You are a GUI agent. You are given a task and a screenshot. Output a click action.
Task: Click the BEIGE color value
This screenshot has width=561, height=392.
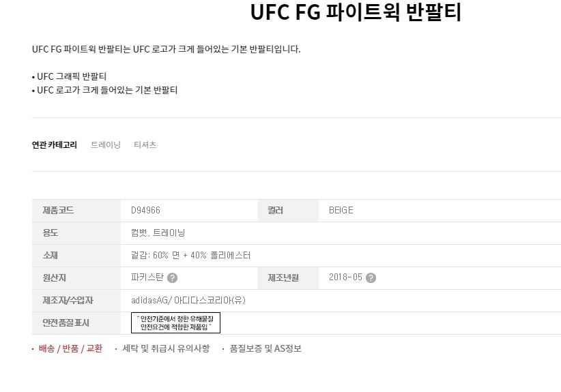(341, 211)
